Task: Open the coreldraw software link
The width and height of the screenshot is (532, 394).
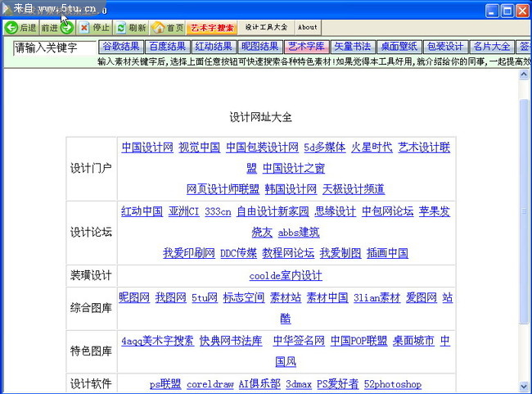Action: (210, 384)
